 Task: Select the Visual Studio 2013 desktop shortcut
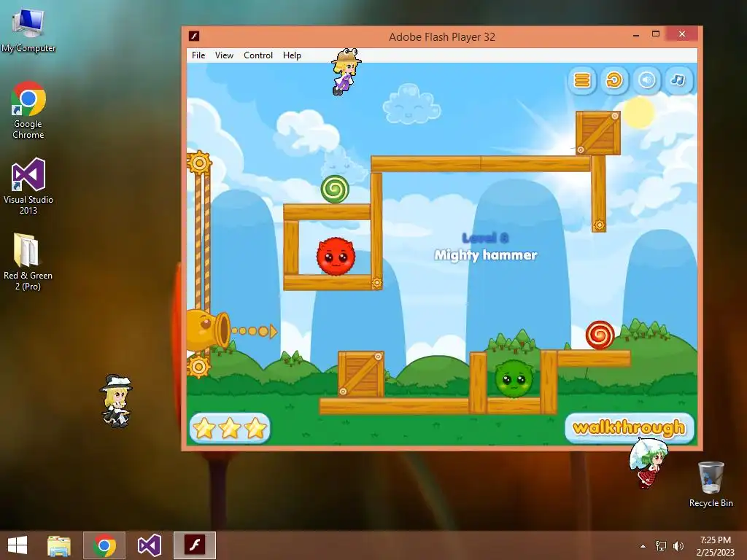(28, 187)
